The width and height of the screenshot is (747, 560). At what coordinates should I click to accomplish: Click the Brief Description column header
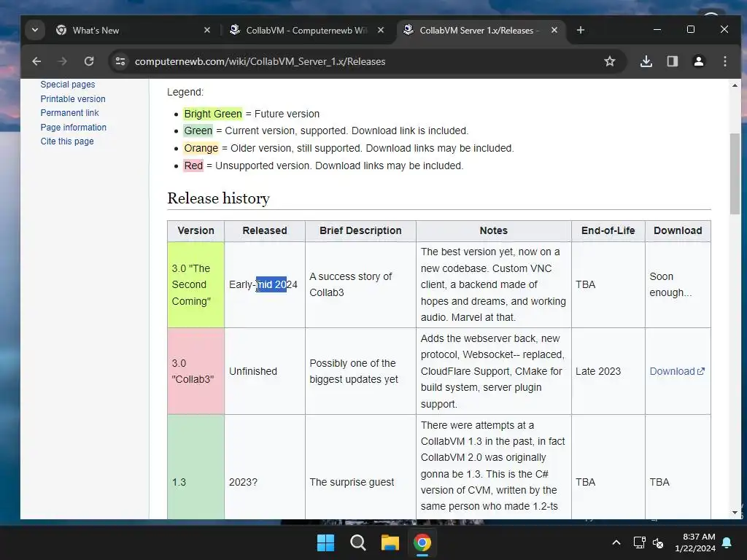(360, 230)
